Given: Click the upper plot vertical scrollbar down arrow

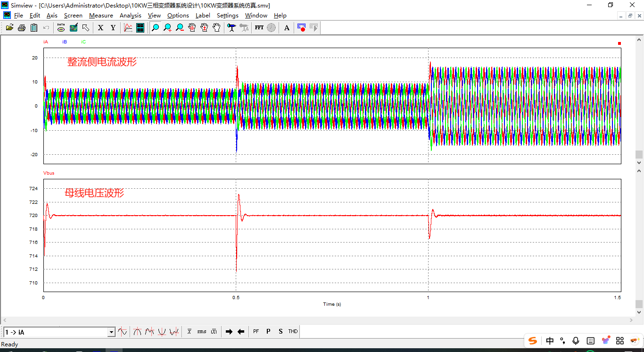Looking at the screenshot, I should [639, 163].
